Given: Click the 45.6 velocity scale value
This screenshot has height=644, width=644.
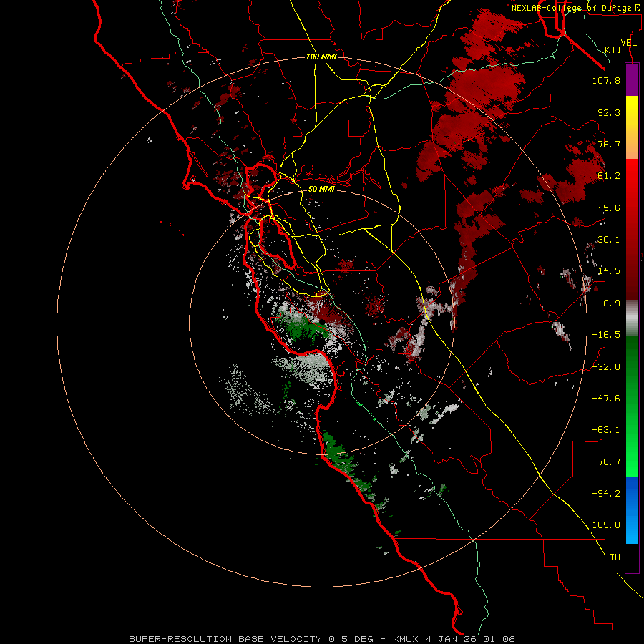Looking at the screenshot, I should pos(609,208).
